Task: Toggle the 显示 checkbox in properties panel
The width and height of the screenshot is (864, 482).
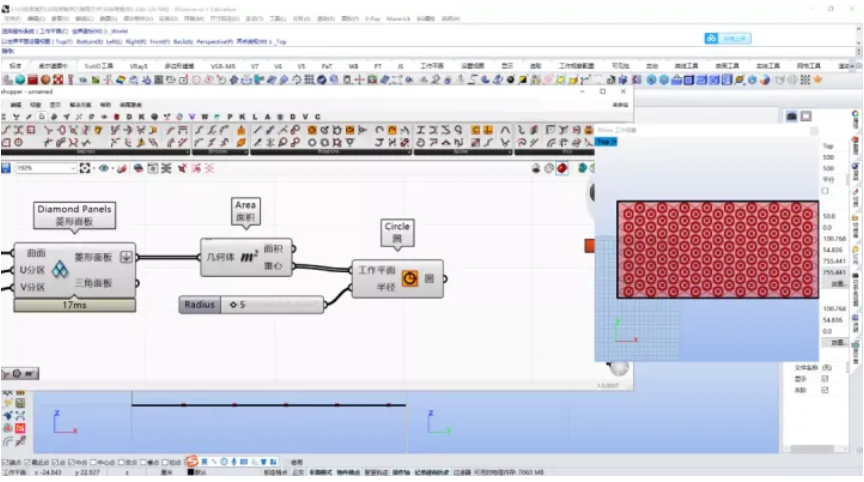Action: 825,379
